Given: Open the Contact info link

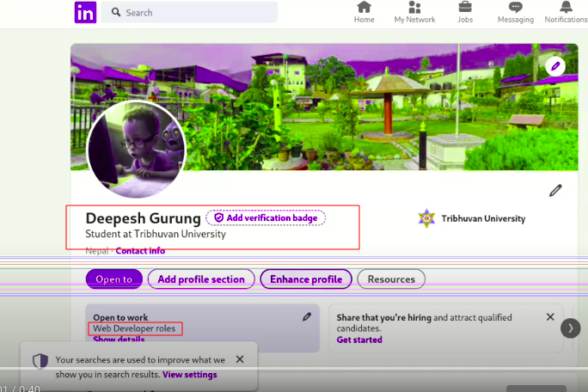Looking at the screenshot, I should pyautogui.click(x=140, y=251).
